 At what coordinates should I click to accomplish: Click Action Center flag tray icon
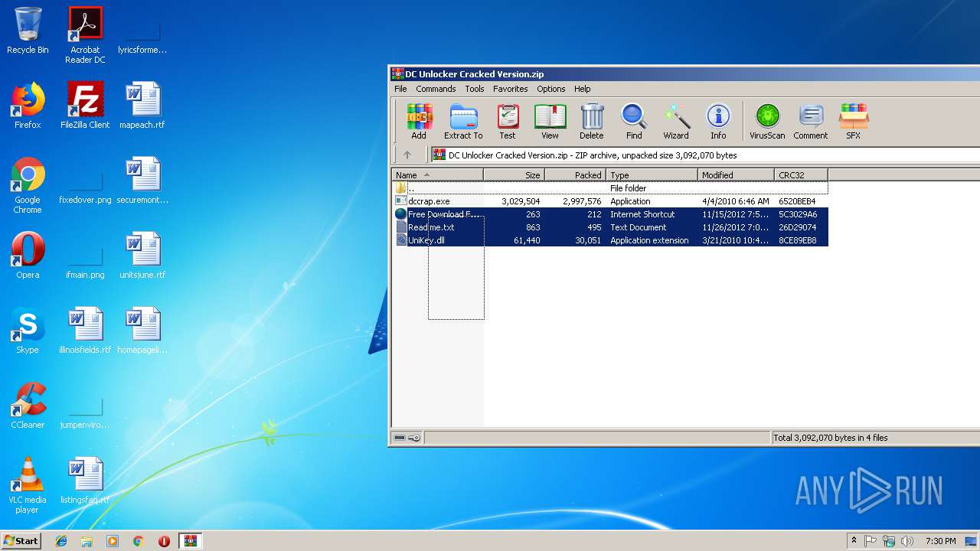tap(871, 541)
